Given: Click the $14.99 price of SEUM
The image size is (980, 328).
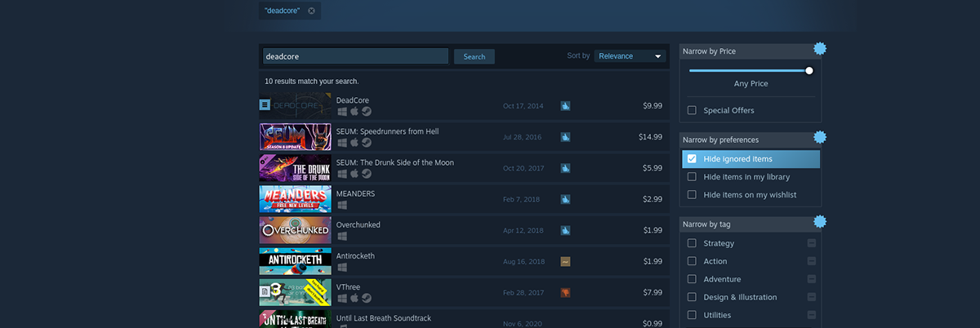Looking at the screenshot, I should pyautogui.click(x=650, y=136).
